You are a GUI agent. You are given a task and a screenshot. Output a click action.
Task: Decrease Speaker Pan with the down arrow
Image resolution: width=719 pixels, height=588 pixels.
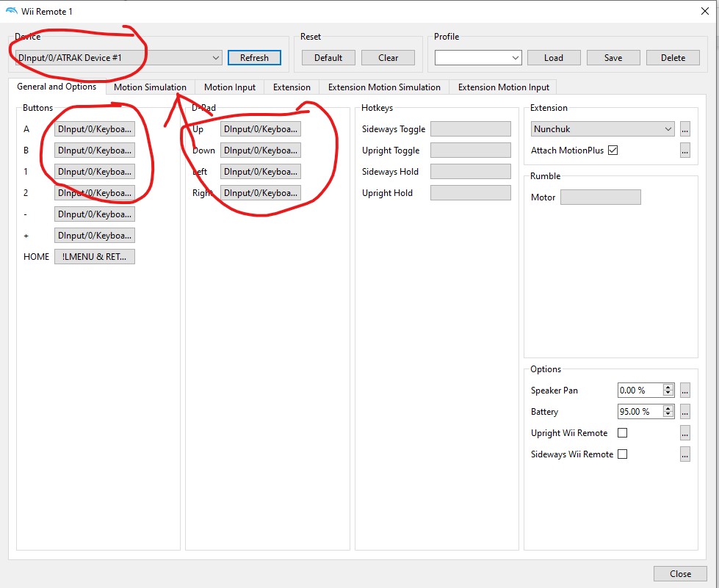668,393
